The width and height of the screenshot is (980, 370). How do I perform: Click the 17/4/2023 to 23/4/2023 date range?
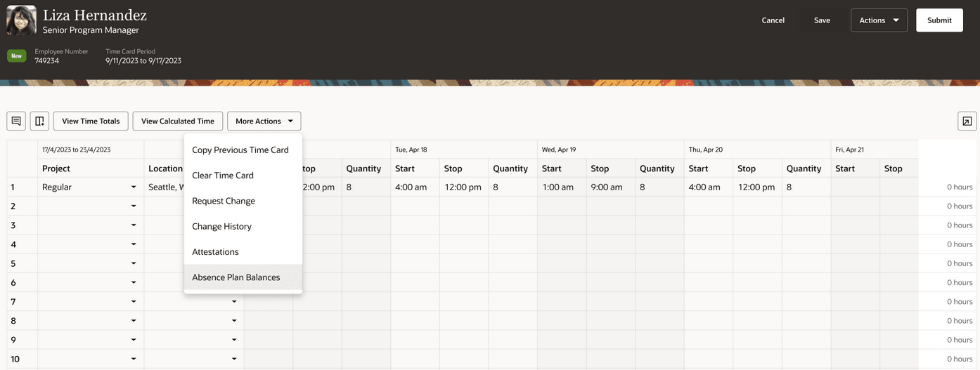tap(76, 150)
